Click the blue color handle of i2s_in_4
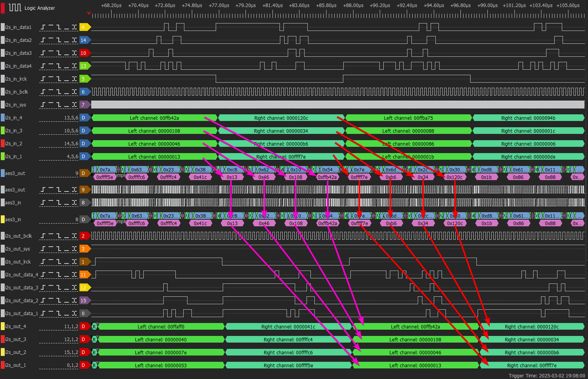 click(x=3, y=118)
